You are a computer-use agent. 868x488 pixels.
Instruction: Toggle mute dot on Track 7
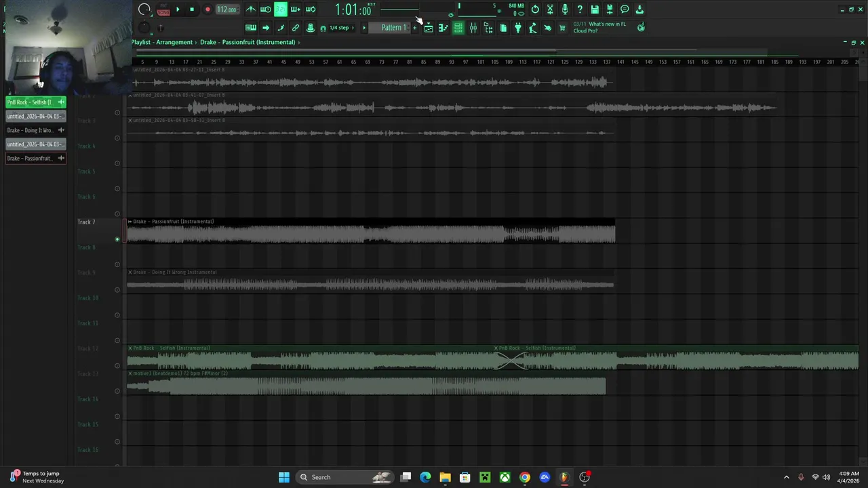(117, 239)
